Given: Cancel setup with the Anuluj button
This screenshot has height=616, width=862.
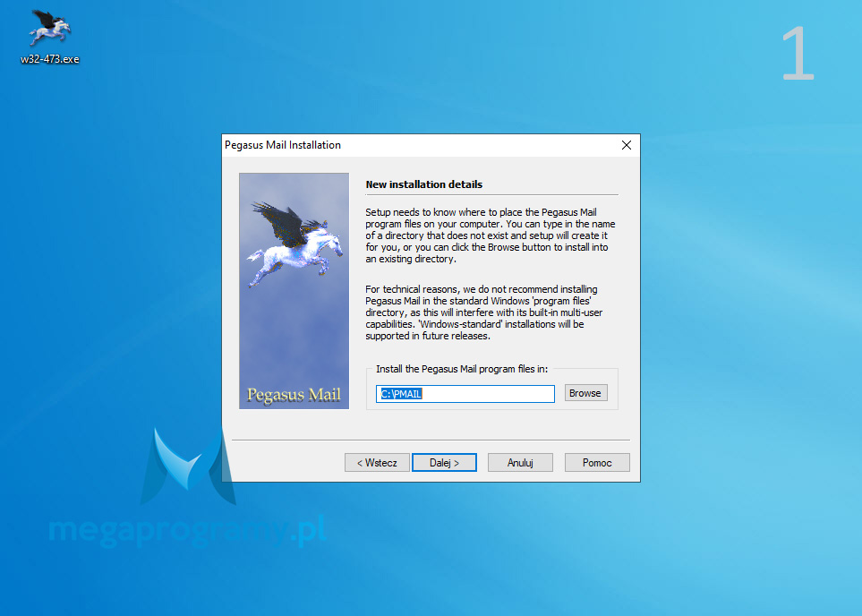Looking at the screenshot, I should click(x=520, y=463).
